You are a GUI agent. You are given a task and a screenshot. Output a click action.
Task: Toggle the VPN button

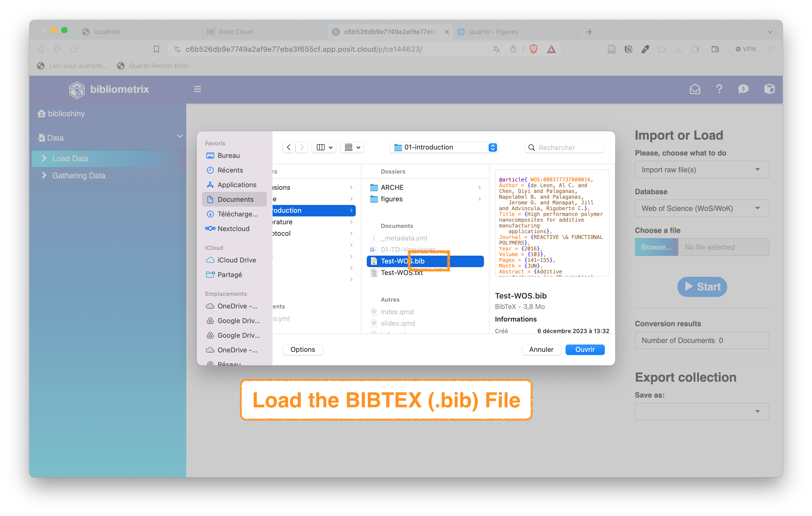(746, 49)
